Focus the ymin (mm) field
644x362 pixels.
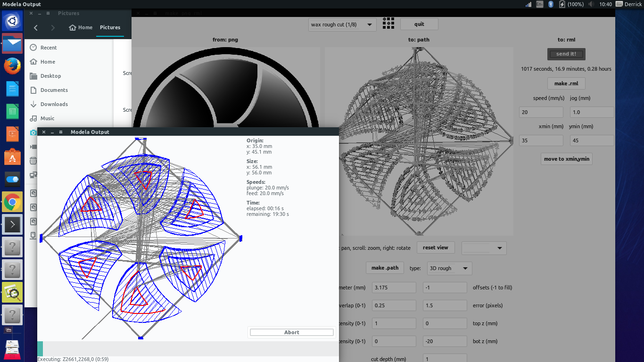(592, 140)
